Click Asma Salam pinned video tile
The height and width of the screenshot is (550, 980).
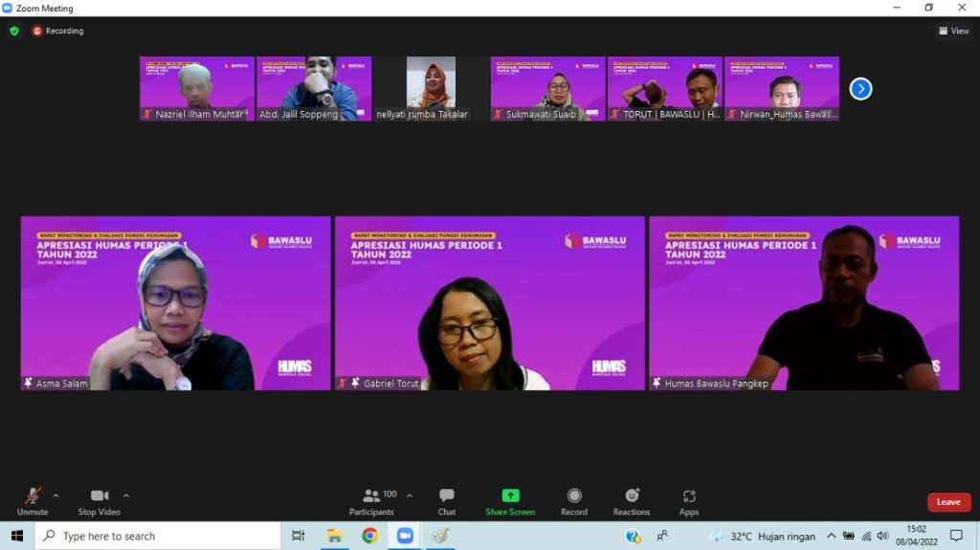tap(176, 303)
